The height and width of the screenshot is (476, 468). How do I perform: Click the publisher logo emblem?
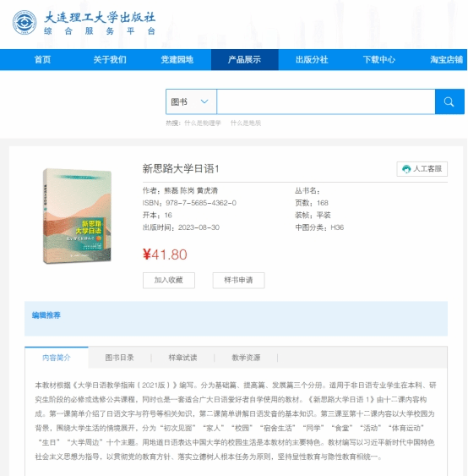coord(24,22)
